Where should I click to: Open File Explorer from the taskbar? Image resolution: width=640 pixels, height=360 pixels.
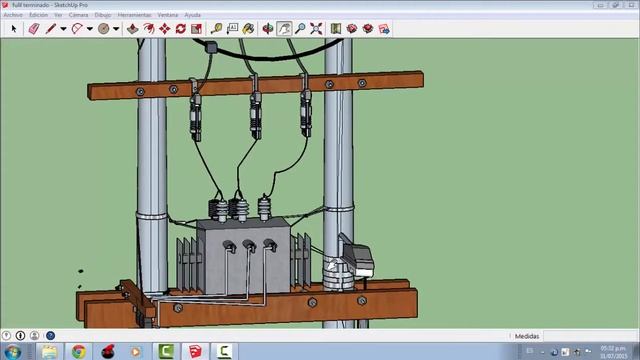click(x=49, y=351)
